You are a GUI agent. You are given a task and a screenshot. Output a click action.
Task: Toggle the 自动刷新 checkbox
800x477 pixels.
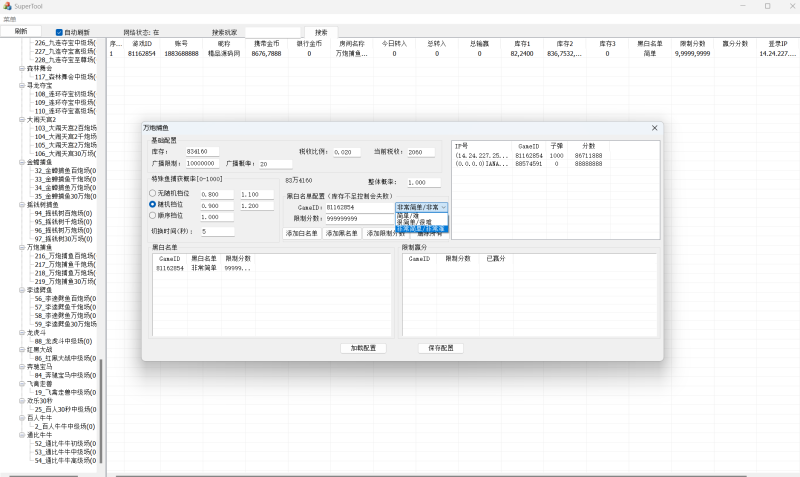pyautogui.click(x=59, y=32)
